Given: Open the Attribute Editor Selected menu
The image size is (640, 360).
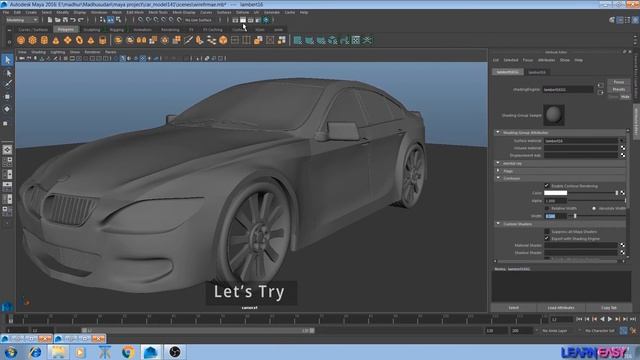Looking at the screenshot, I should coord(511,60).
